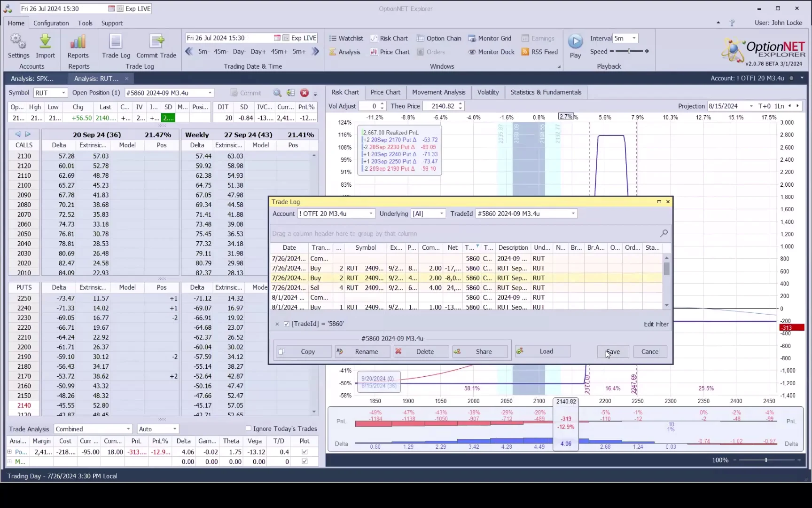Open the Settings gear in the ribbon
Viewport: 812px width, 508px height.
pos(18,46)
